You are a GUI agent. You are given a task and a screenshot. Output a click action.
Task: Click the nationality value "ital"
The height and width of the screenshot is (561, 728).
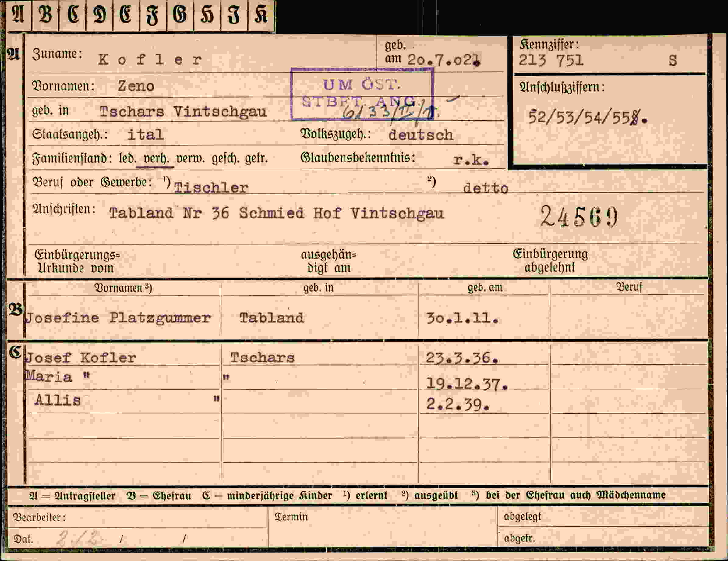[x=145, y=135]
